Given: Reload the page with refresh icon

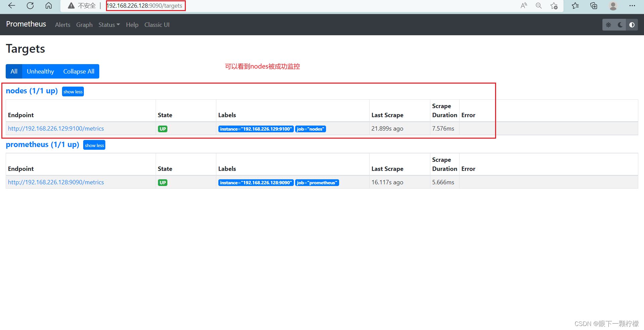Looking at the screenshot, I should 30,6.
